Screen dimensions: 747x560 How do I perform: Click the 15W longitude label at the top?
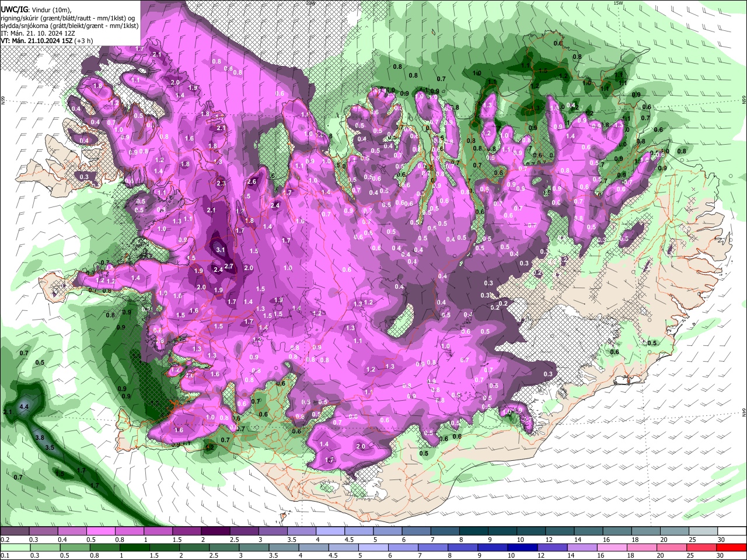[x=618, y=3]
